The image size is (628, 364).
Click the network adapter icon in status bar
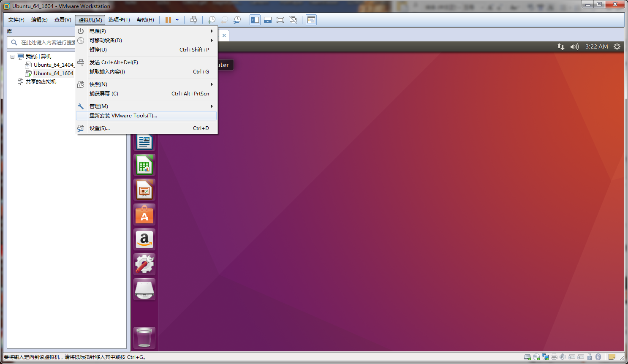tap(545, 357)
